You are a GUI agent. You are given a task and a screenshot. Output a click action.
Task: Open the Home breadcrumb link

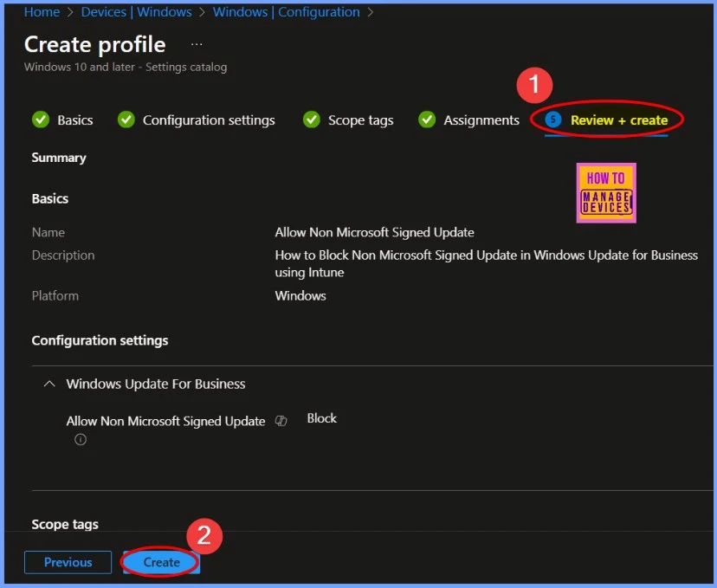42,12
